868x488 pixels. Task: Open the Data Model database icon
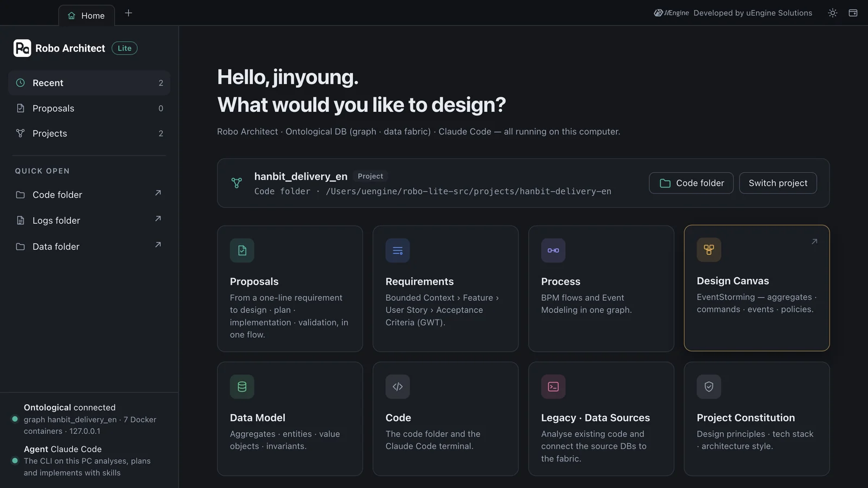(x=242, y=387)
